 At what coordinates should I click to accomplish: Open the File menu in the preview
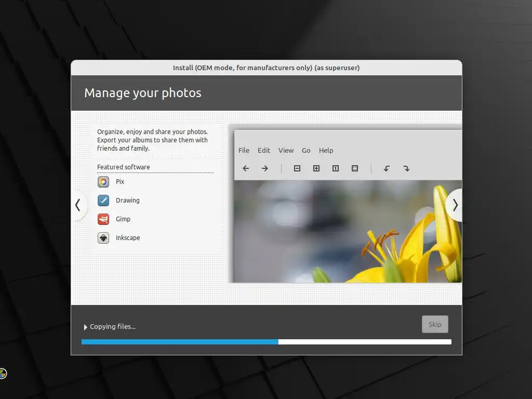(244, 150)
